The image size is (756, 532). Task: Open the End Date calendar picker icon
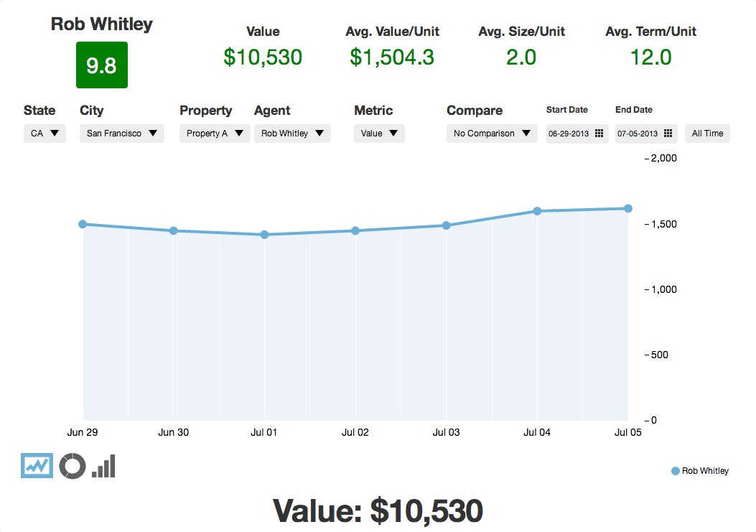(668, 134)
